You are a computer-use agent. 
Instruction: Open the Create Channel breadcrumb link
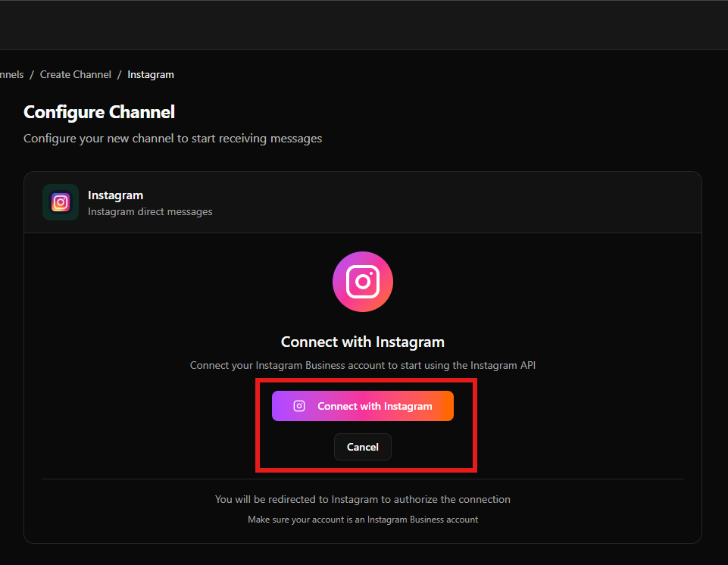(x=76, y=74)
